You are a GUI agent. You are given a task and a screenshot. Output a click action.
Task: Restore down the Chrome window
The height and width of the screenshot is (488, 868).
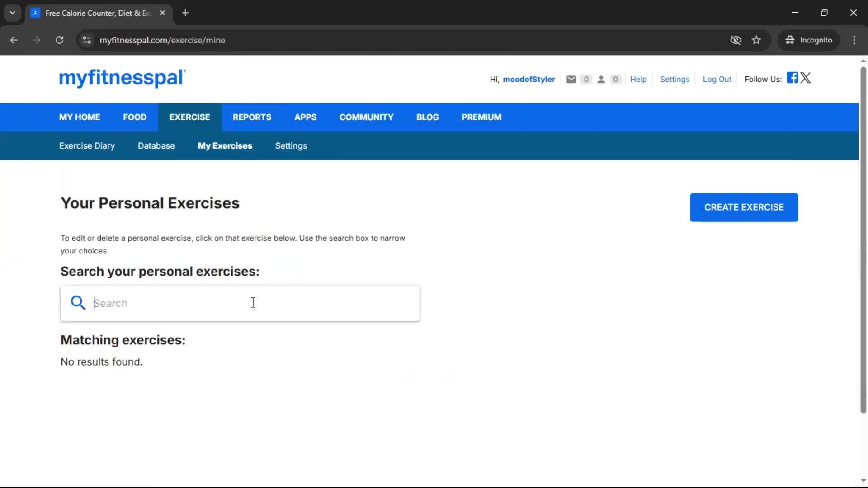[824, 13]
